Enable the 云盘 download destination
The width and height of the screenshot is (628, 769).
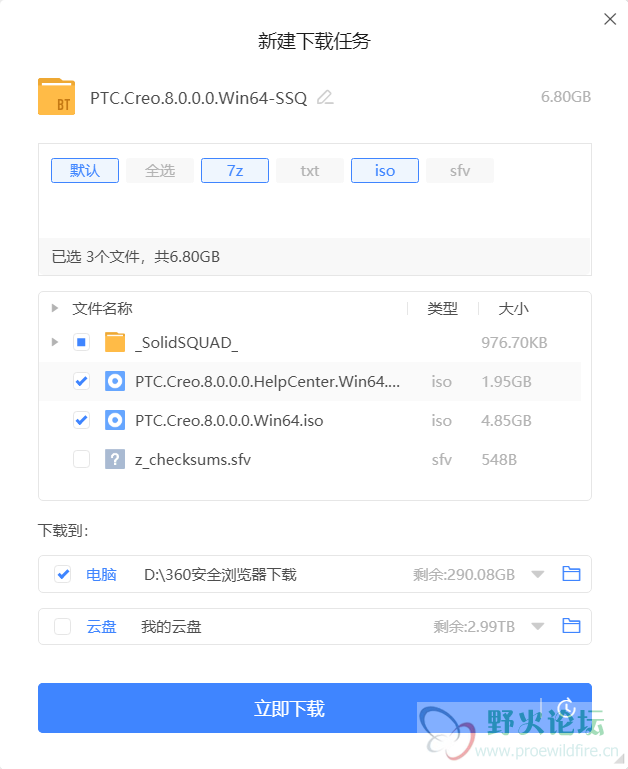point(63,626)
